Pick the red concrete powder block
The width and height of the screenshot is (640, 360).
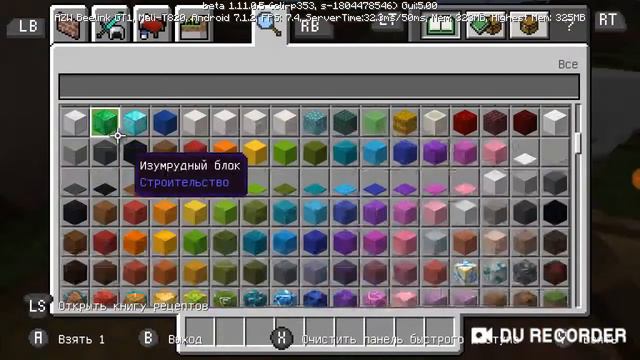(x=135, y=212)
